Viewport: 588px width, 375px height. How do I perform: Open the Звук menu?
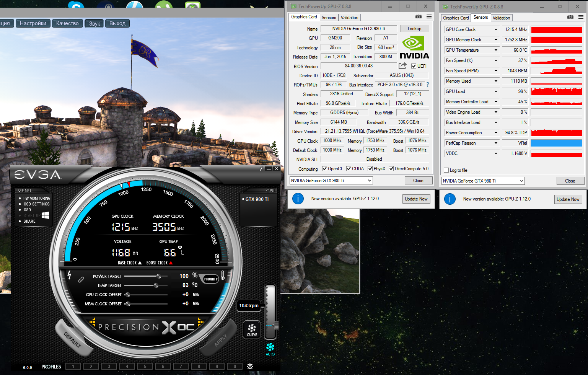(94, 23)
